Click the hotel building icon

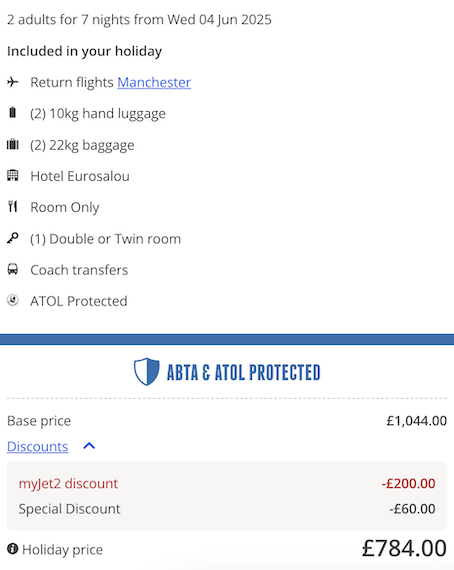pos(13,176)
